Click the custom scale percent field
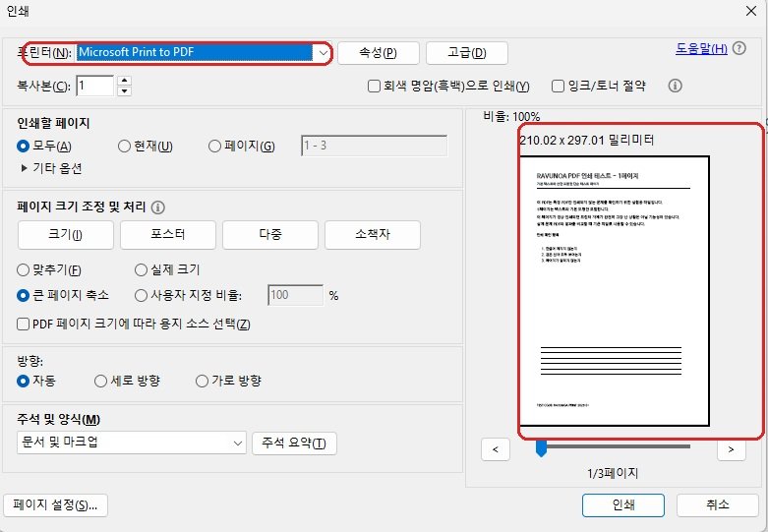Image resolution: width=768 pixels, height=532 pixels. pos(295,295)
